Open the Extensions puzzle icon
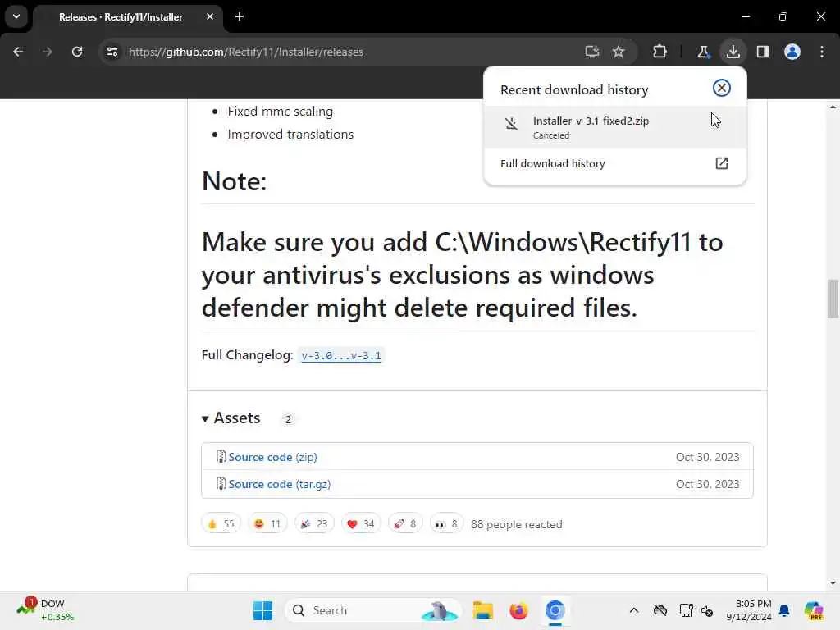 coord(660,52)
